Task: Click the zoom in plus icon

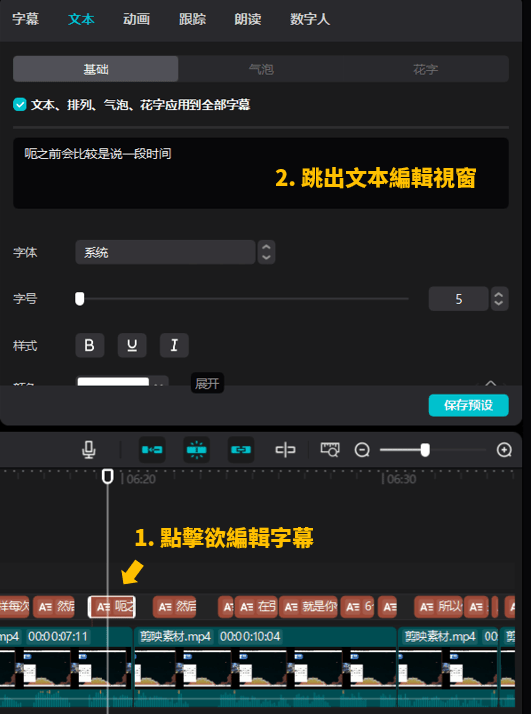Action: point(504,450)
